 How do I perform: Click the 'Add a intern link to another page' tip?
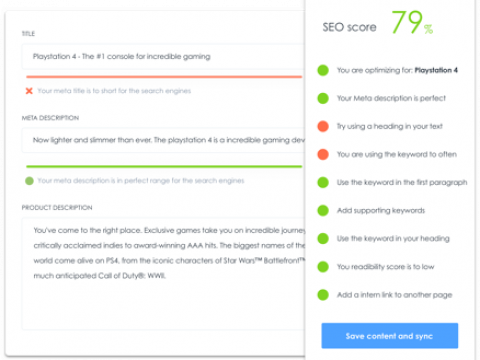point(394,295)
